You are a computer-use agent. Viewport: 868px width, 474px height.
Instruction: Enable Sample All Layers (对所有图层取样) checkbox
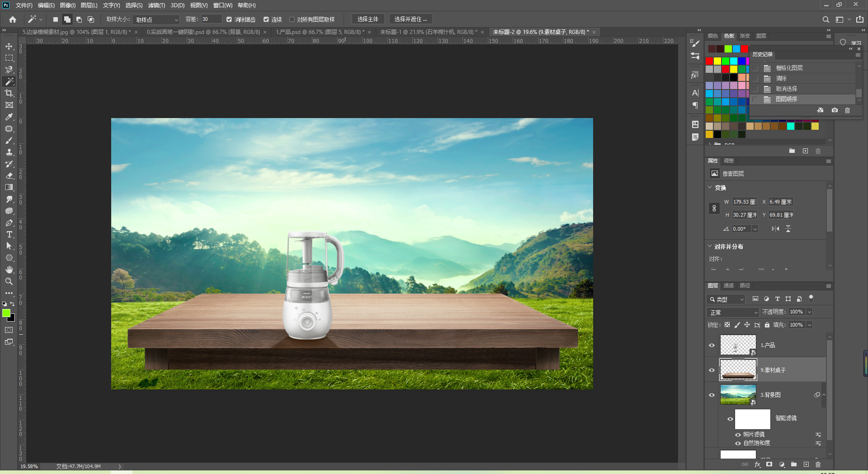point(292,19)
